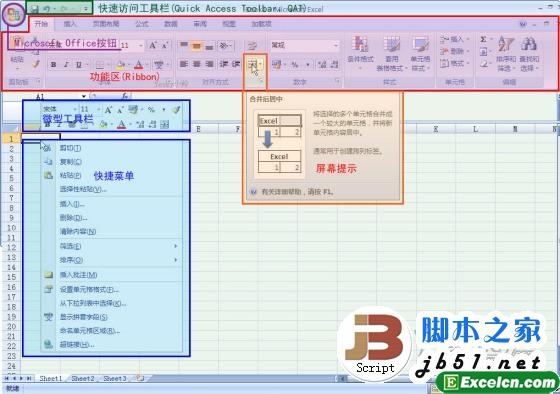The image size is (560, 394).
Task: Toggle Underline in ribbon font group
Action: pos(78,65)
